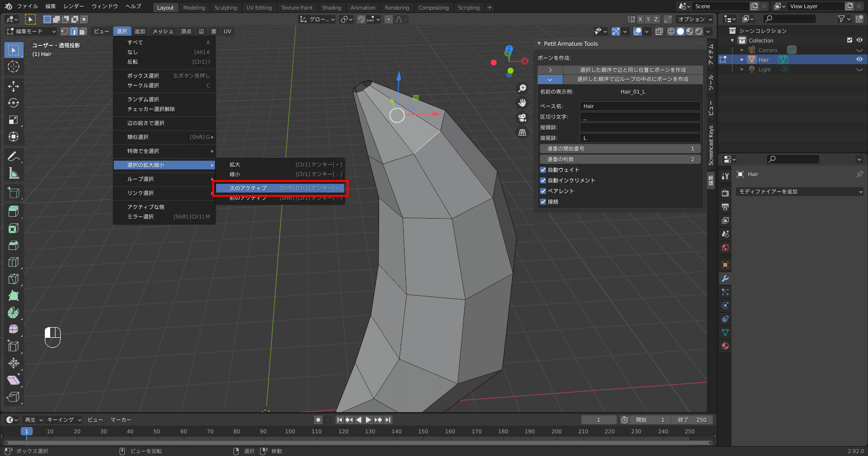Select the Annotate pencil tool
Screen dimensions: 868x456
pyautogui.click(x=14, y=156)
